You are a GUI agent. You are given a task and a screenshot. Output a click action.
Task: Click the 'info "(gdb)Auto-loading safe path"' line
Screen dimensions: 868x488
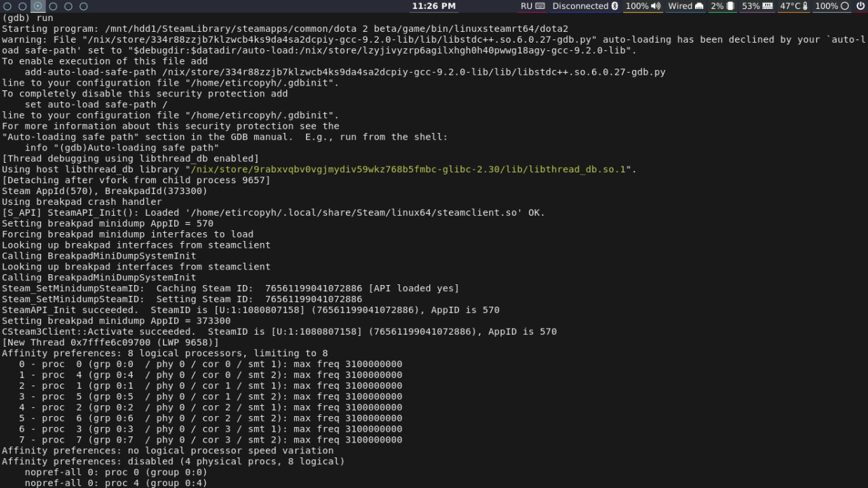point(121,147)
